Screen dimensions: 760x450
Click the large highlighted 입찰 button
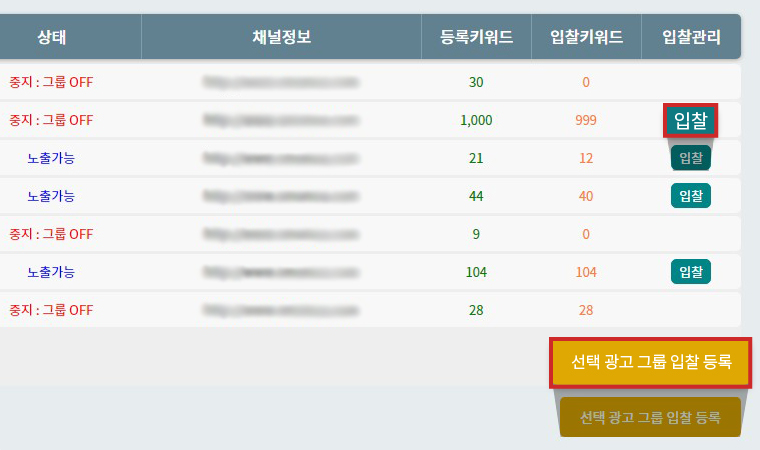coord(690,121)
